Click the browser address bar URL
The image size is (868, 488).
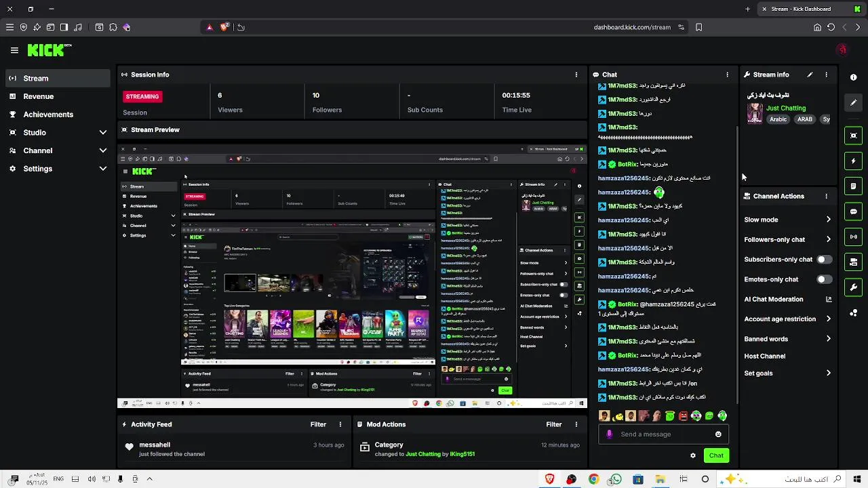pyautogui.click(x=632, y=27)
